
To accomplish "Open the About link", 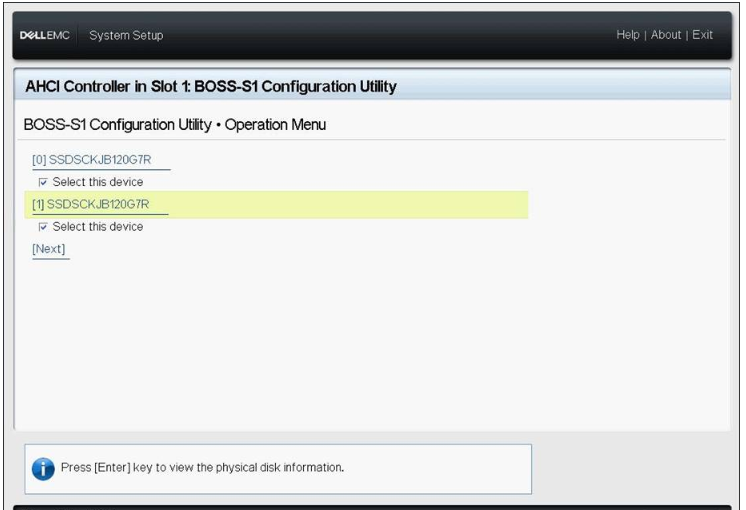I will pos(666,35).
